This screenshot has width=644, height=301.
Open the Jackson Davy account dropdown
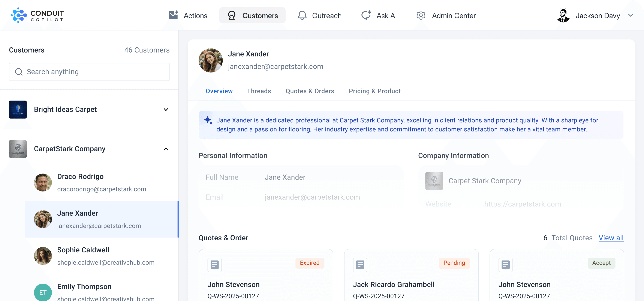(x=631, y=15)
